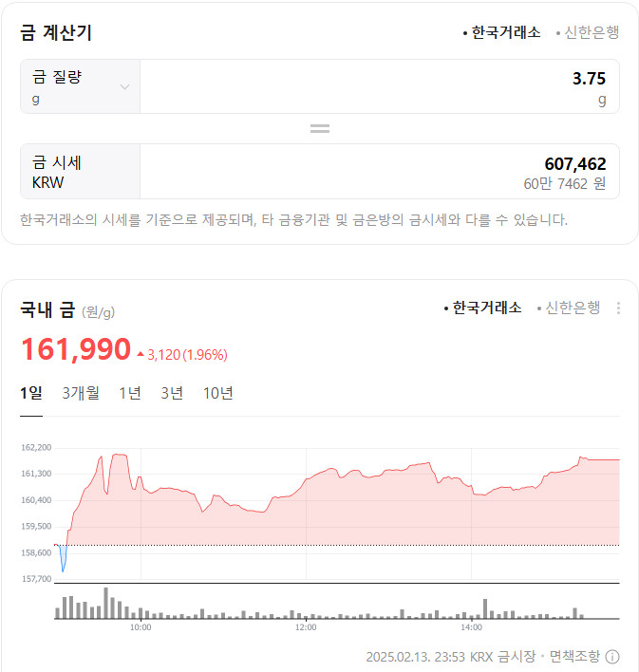Select the 1일 chart period tab
The image size is (639, 672).
click(x=31, y=393)
